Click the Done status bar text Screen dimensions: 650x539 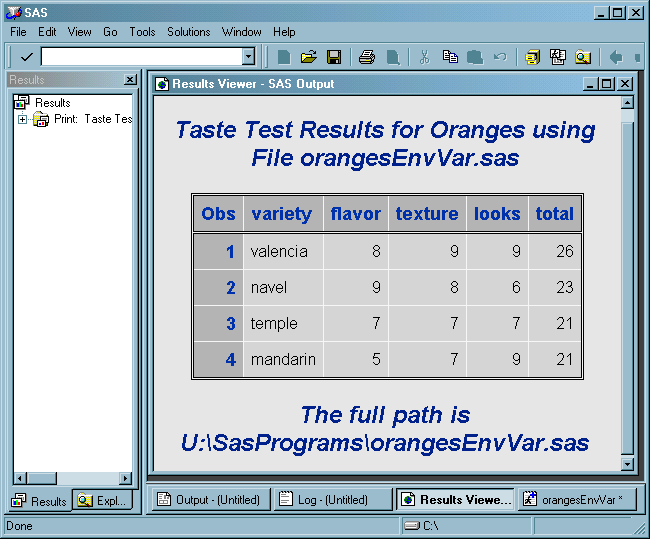coord(19,526)
